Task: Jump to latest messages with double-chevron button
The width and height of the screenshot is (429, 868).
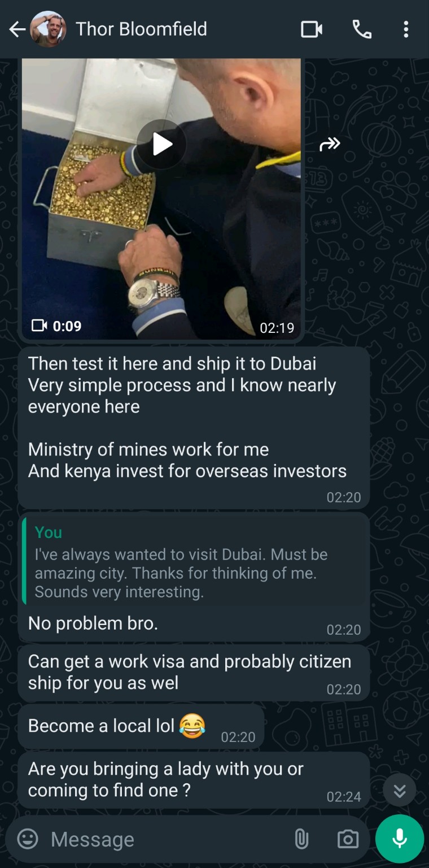Action: tap(400, 790)
